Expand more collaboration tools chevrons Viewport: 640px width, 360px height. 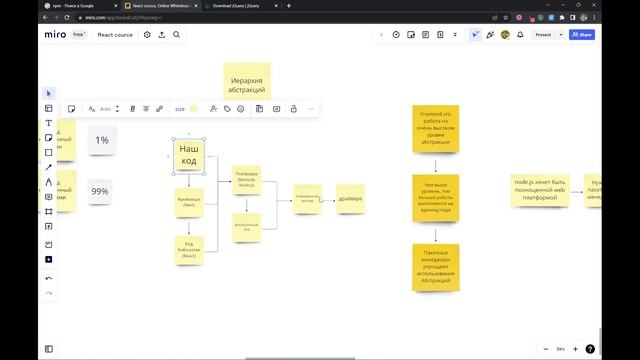[x=455, y=35]
